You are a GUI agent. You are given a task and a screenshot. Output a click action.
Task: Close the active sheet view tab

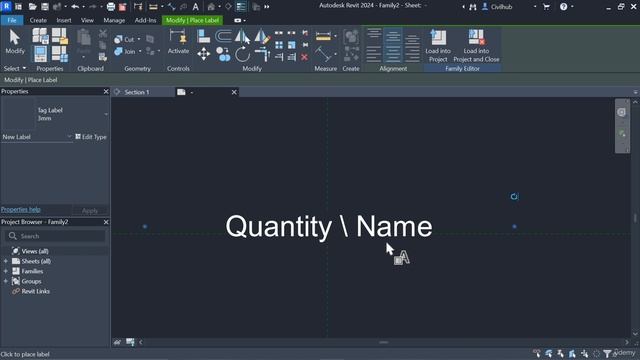(234, 92)
